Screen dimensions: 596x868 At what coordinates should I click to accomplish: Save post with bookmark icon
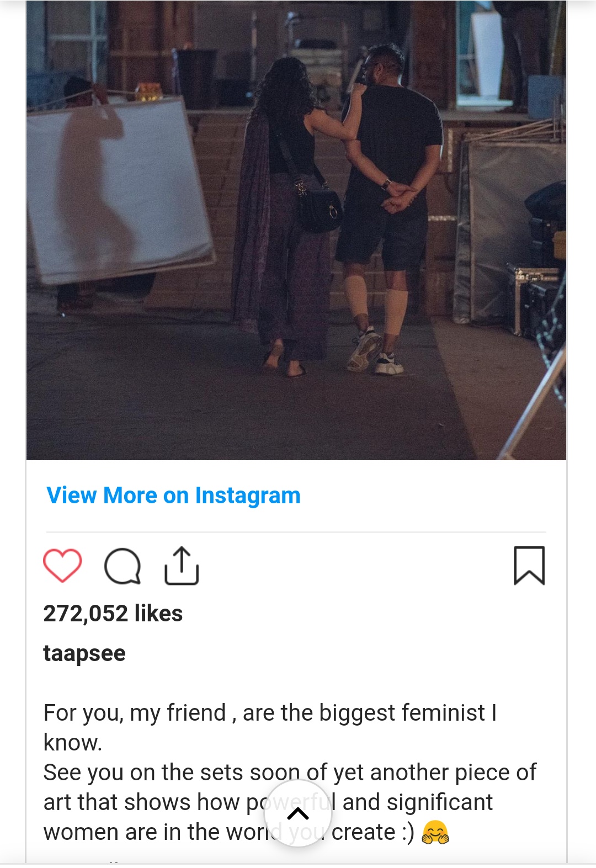[x=529, y=566]
